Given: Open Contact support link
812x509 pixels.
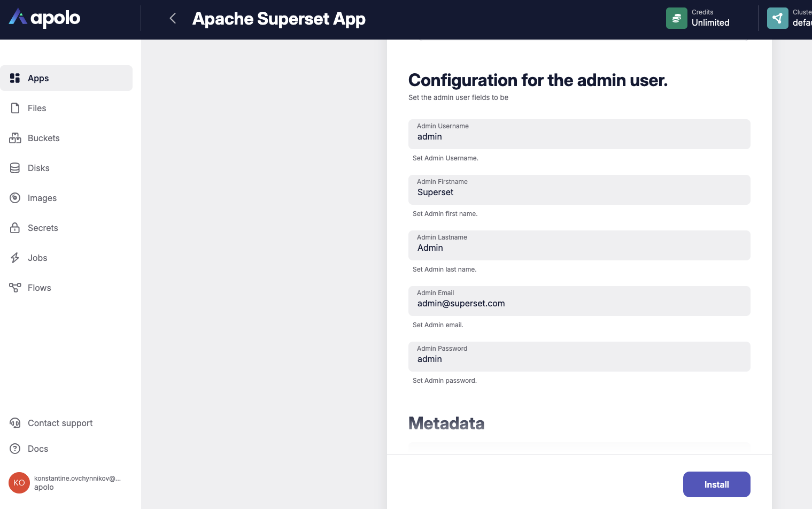Looking at the screenshot, I should (x=60, y=423).
